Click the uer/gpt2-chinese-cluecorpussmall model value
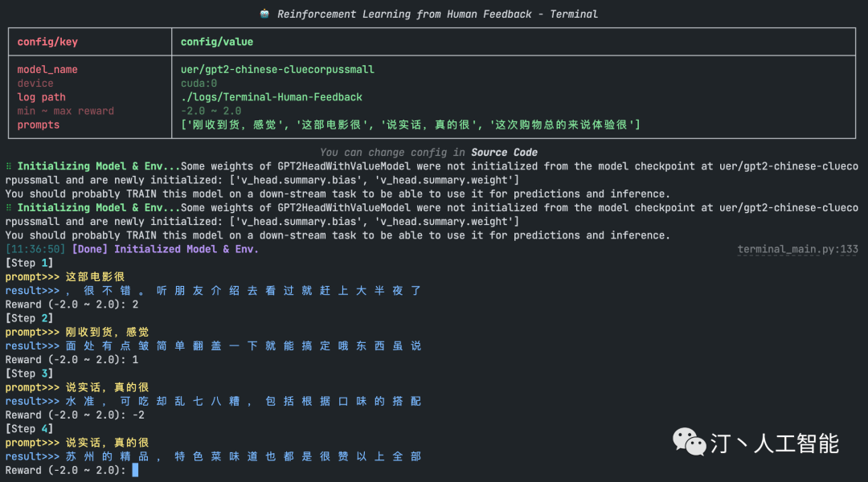This screenshot has height=482, width=868. pyautogui.click(x=277, y=70)
